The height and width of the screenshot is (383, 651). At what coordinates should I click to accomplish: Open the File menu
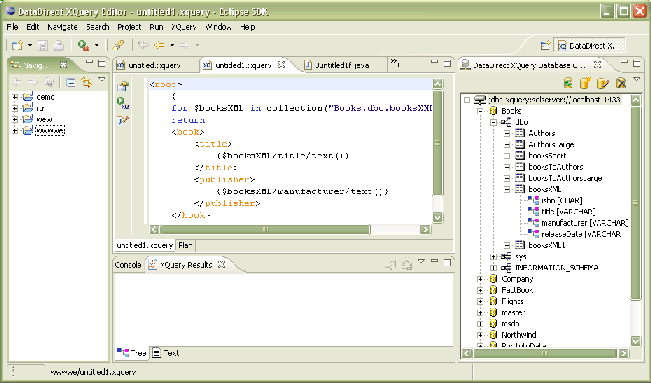pyautogui.click(x=12, y=27)
